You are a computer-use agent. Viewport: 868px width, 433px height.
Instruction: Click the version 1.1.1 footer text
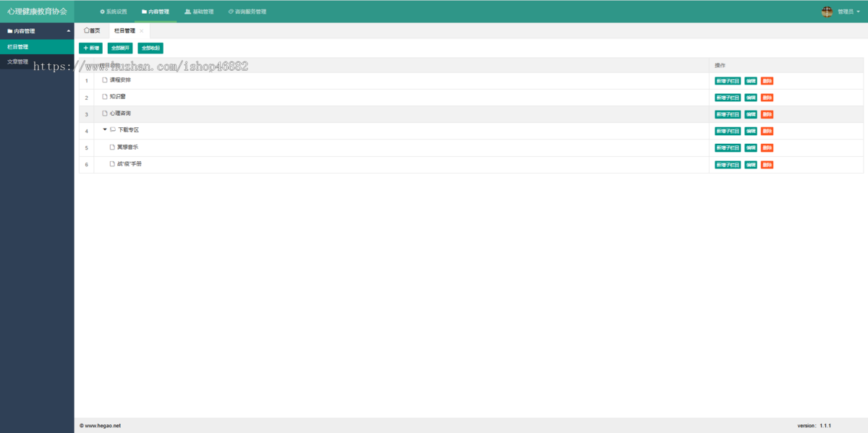(x=814, y=426)
